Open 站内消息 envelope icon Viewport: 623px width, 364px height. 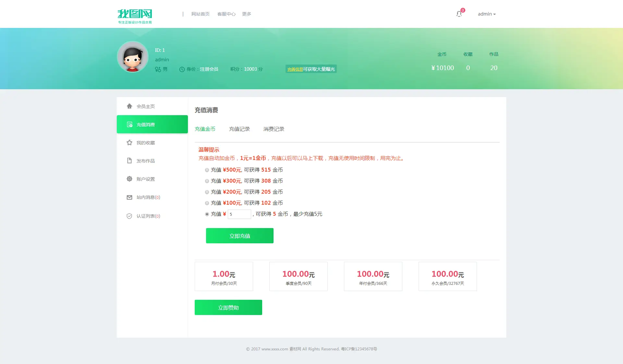pyautogui.click(x=129, y=197)
